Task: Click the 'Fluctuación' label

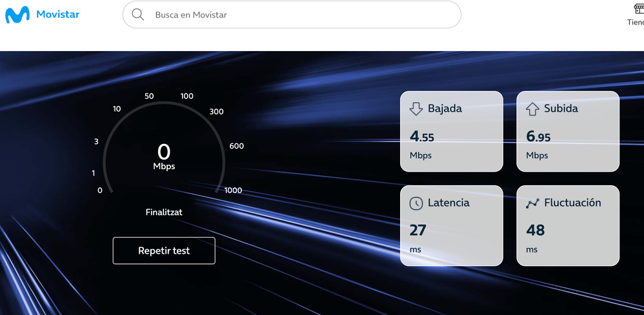Action: [572, 203]
